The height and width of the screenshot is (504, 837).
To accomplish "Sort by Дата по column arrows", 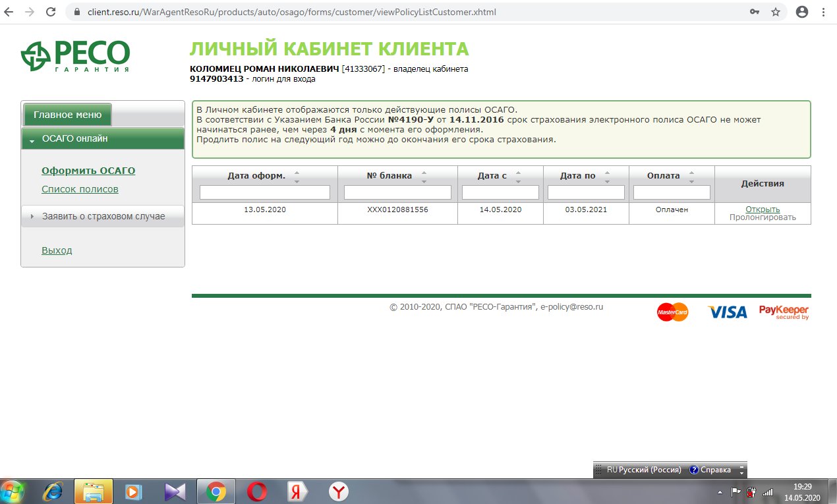I will click(x=607, y=176).
